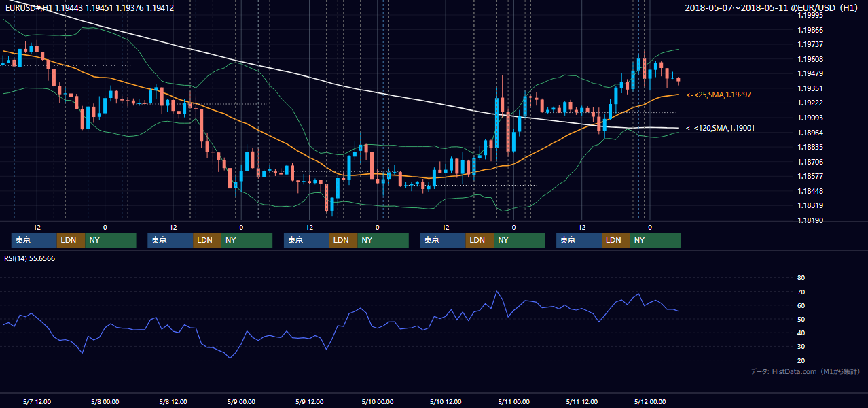The width and height of the screenshot is (868, 408).
Task: Click the 5/7 12:00 date label
Action: click(x=37, y=401)
